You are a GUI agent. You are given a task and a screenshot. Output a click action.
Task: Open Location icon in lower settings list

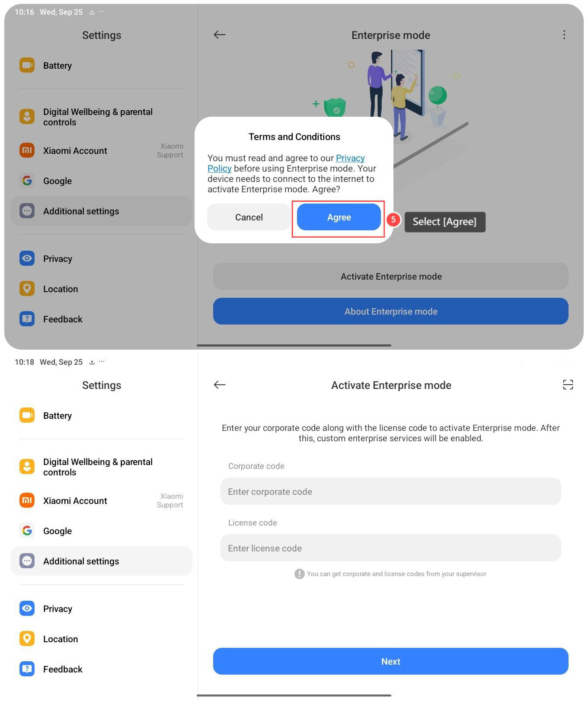click(27, 639)
